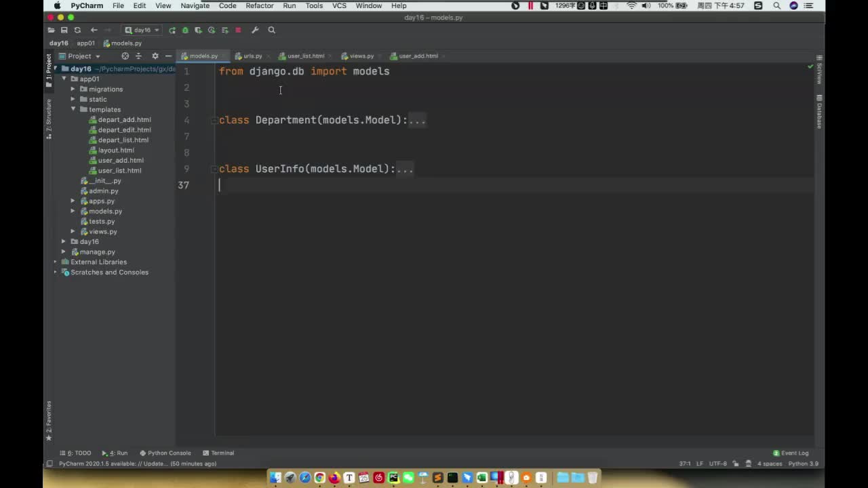Collapse the app01 folder
The image size is (868, 488).
(64, 79)
